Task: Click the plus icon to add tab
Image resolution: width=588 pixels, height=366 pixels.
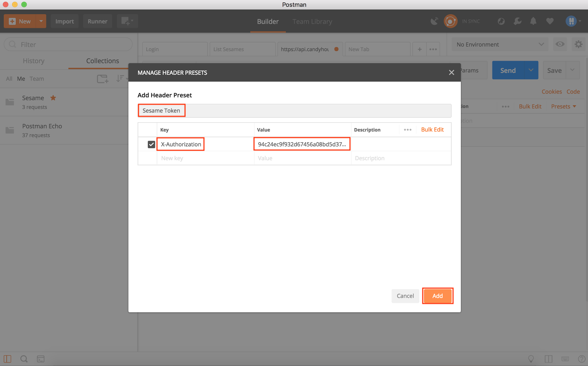Action: click(420, 49)
